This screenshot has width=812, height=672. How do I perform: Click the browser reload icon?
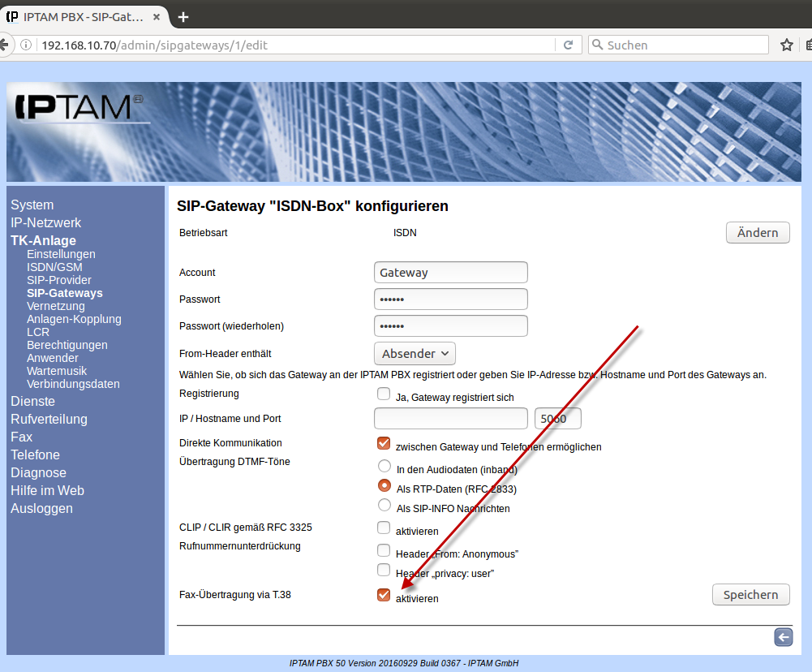569,45
